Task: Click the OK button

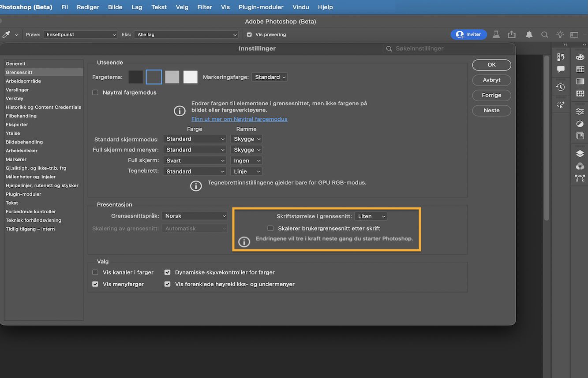Action: (x=491, y=64)
